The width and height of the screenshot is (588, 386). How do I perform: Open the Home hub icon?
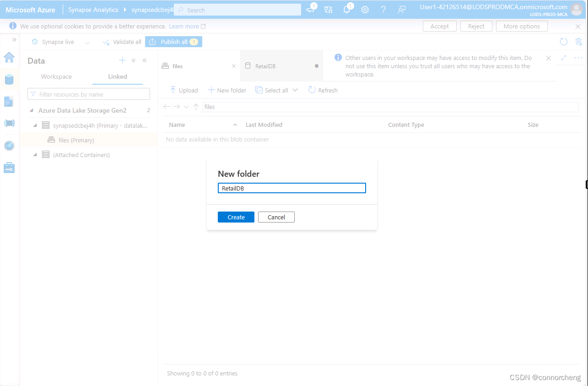click(x=9, y=57)
